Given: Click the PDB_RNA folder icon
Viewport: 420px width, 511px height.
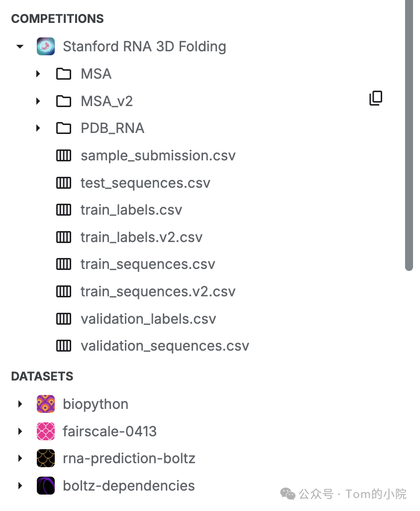Looking at the screenshot, I should [x=64, y=128].
